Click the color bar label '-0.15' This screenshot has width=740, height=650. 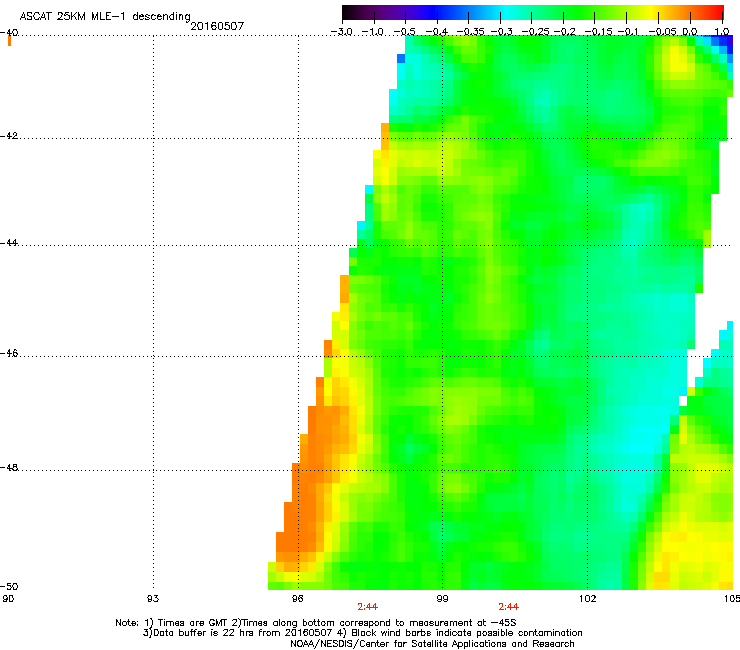(x=598, y=32)
